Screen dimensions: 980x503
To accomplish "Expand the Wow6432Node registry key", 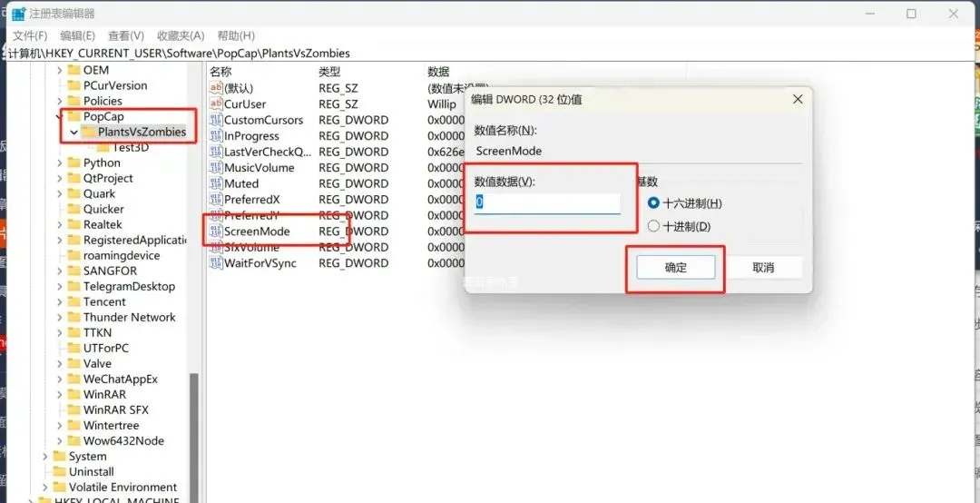I will (59, 440).
